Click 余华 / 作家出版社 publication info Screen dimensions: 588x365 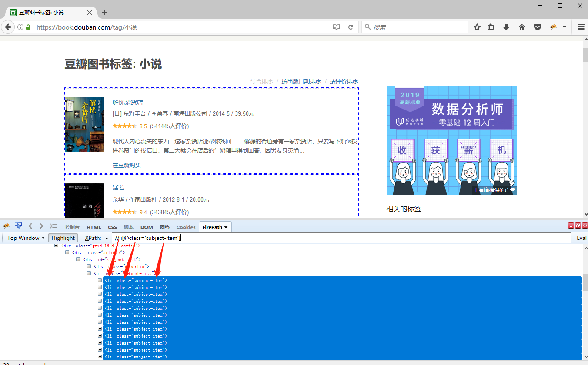pyautogui.click(x=160, y=200)
